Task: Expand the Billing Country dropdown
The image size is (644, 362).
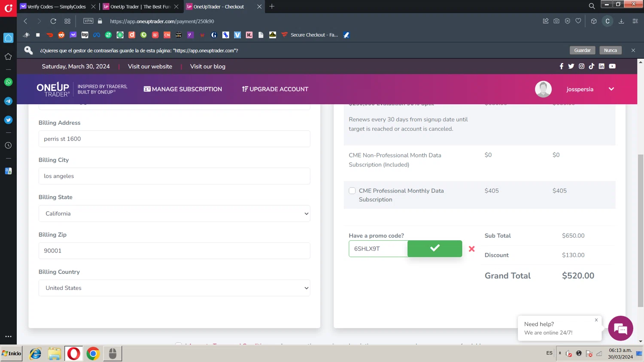Action: 174,288
